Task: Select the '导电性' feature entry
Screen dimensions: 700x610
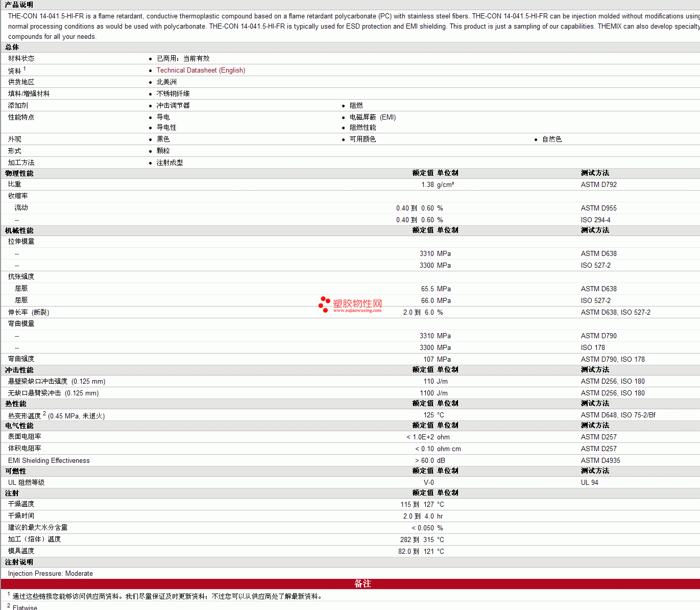Action: pos(166,128)
